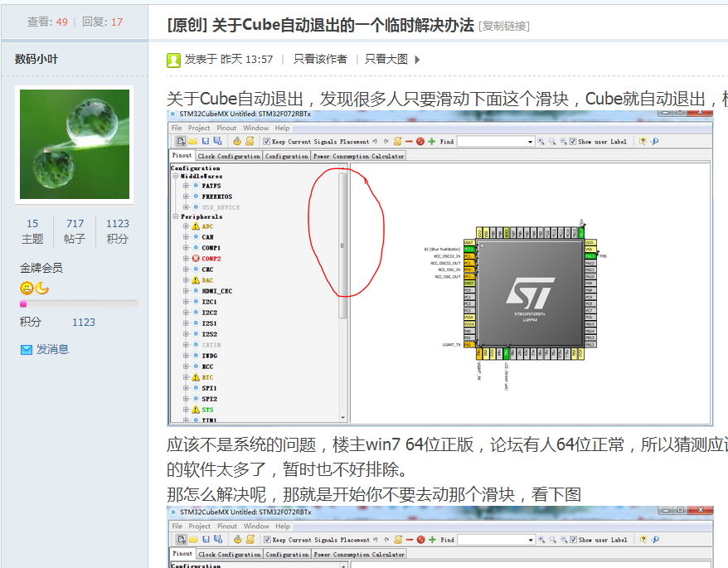The image size is (728, 568).
Task: Click Save disk icon in first CubeMX screenshot
Action: click(x=205, y=141)
